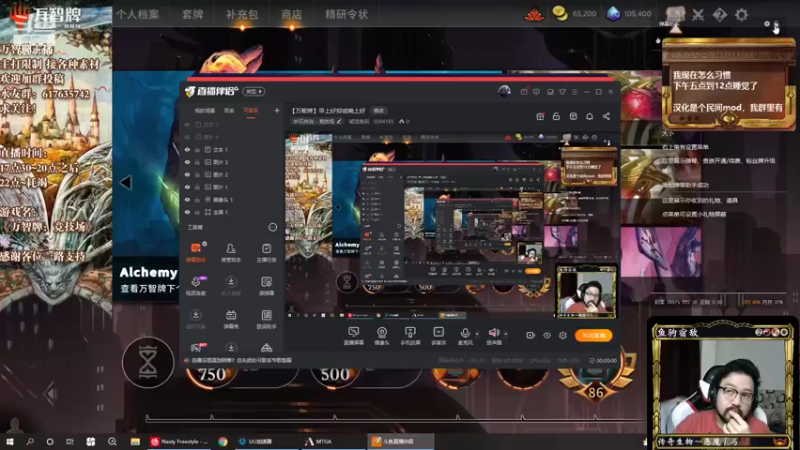Toggle visibility of 图片 2 layer
800x450 pixels.
click(187, 174)
